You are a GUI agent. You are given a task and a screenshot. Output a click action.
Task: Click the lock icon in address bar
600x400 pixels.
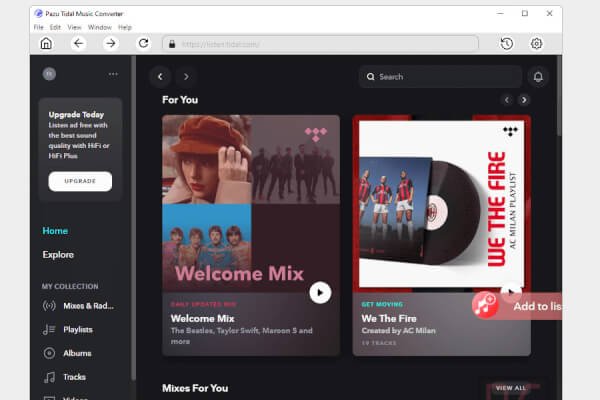[172, 44]
